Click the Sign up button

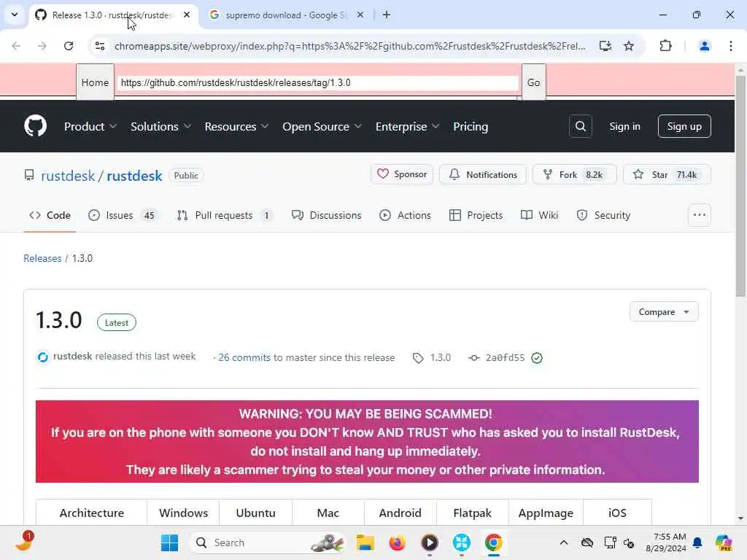(684, 126)
